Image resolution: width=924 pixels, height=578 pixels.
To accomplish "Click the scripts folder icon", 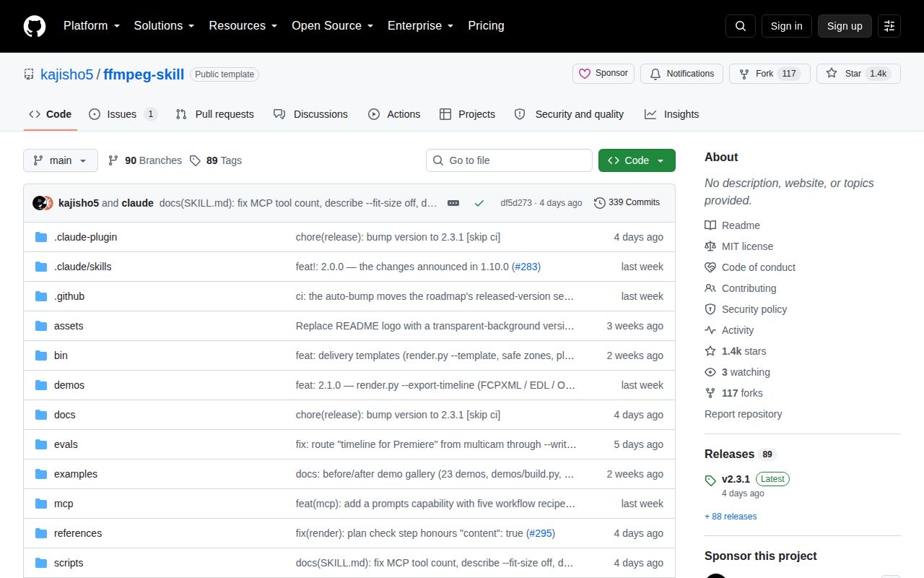I will click(41, 563).
